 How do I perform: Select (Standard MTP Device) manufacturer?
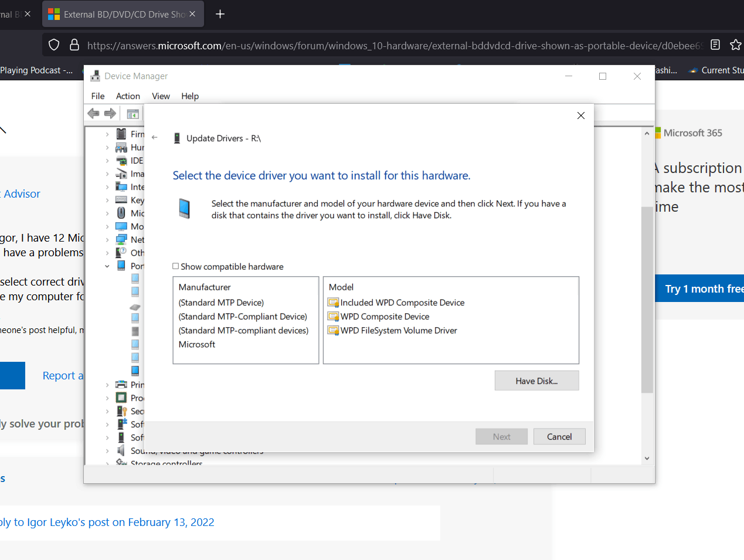click(x=221, y=303)
